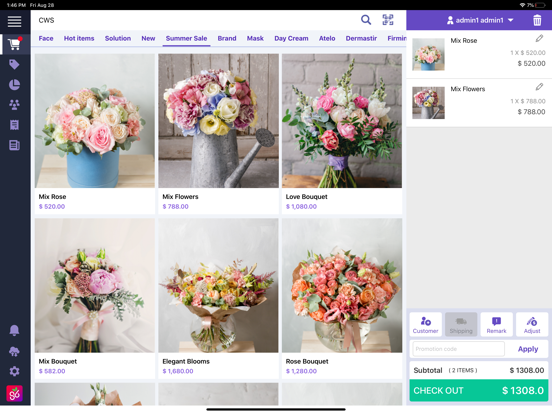Click the $ 582.00 Mix Bouquet price

[52, 371]
